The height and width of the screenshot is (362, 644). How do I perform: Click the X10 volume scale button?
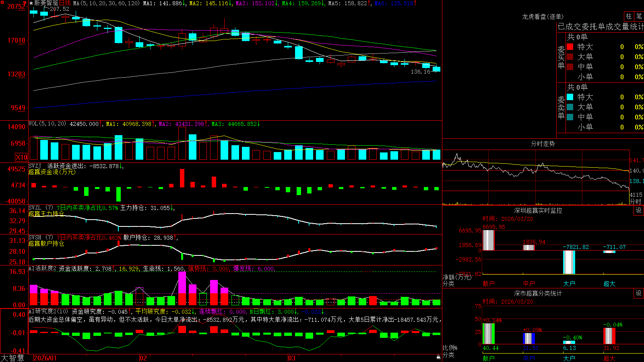(x=21, y=157)
